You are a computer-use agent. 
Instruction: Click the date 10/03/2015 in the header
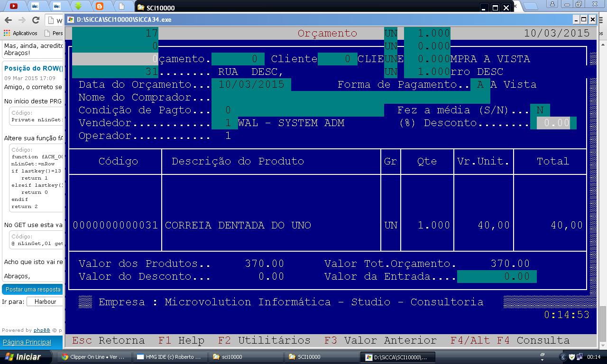coord(557,33)
